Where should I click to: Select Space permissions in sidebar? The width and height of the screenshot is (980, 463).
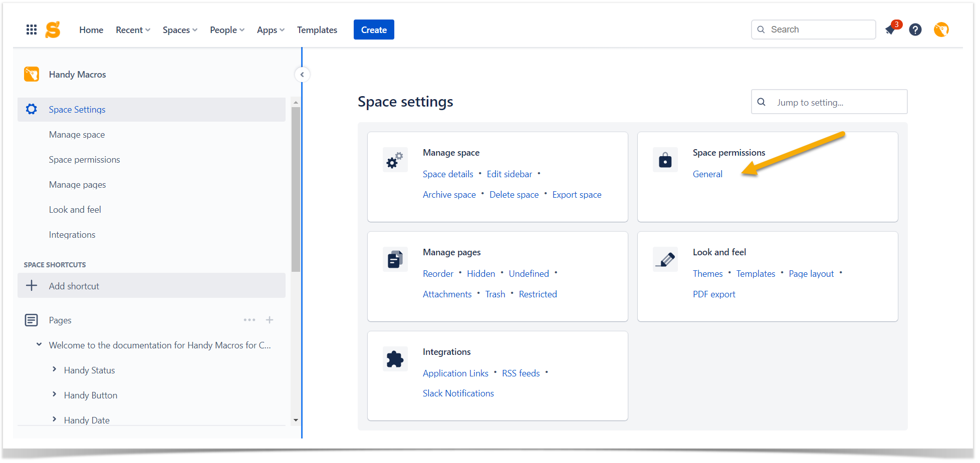(84, 160)
